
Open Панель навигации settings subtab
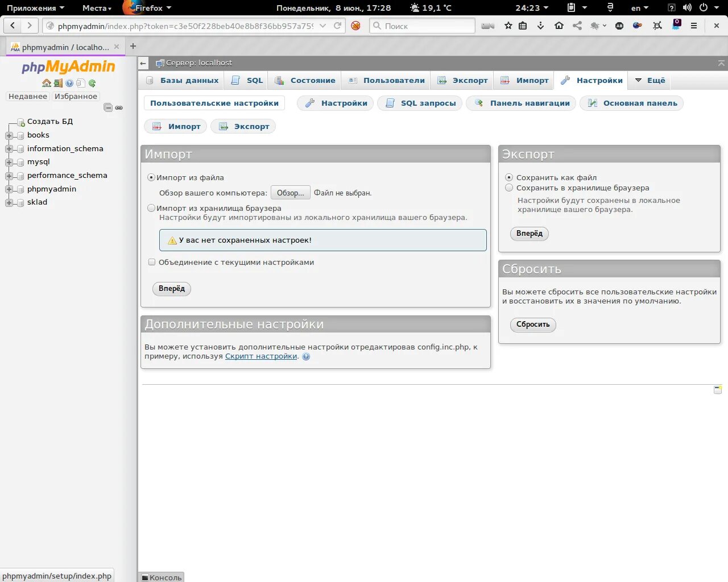click(x=521, y=103)
